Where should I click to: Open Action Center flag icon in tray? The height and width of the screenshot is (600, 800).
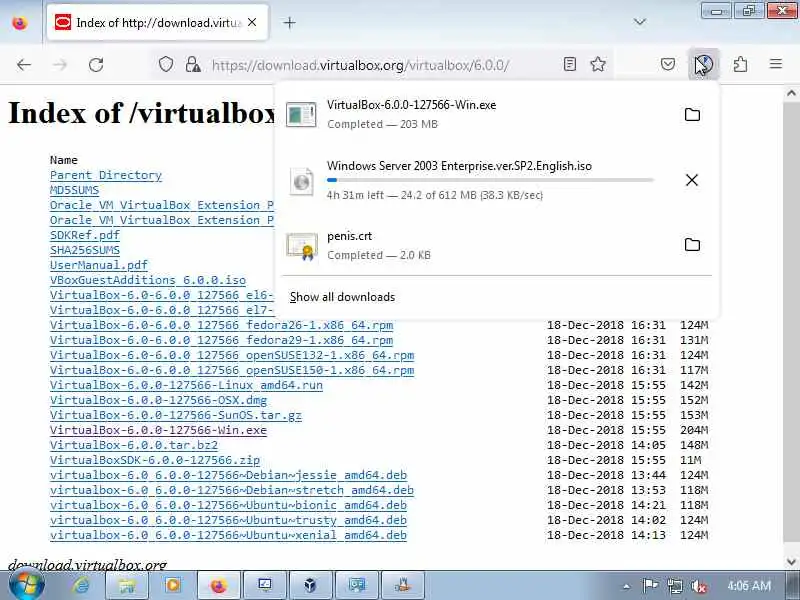coord(650,586)
